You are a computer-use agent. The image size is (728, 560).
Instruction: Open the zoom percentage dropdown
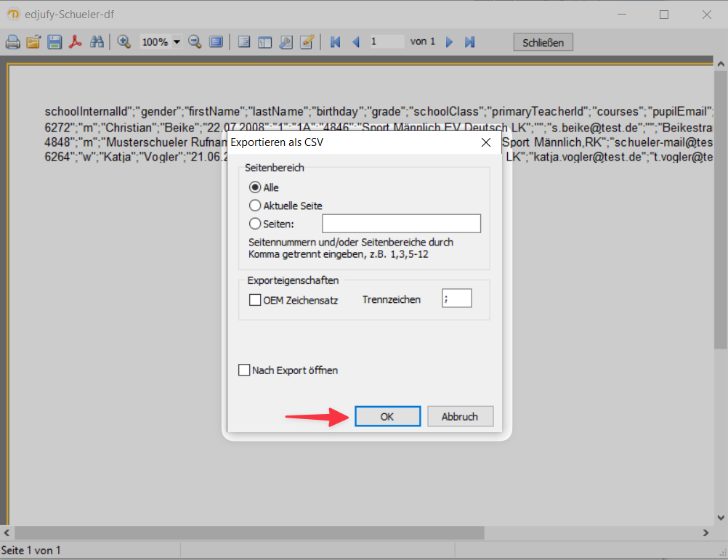click(173, 41)
